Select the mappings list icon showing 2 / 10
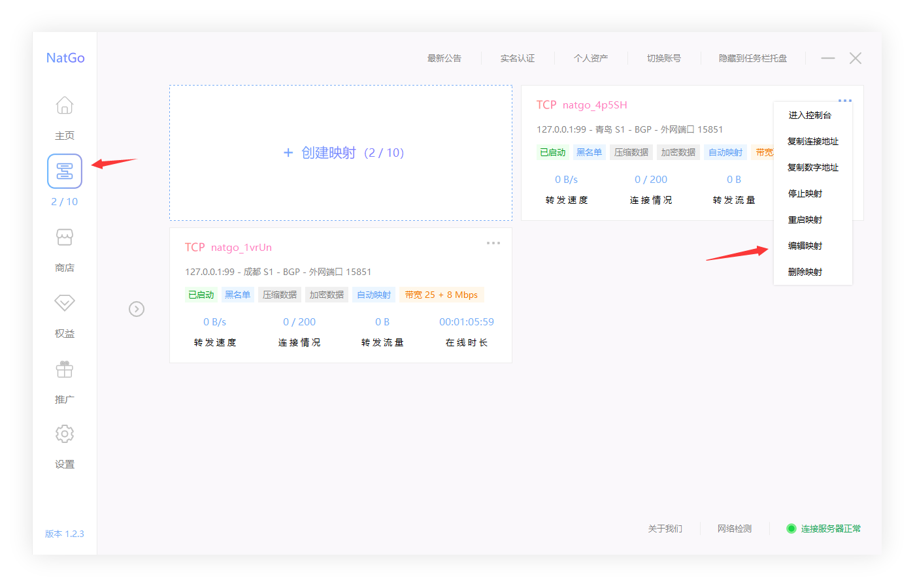This screenshot has width=915, height=588. (65, 171)
